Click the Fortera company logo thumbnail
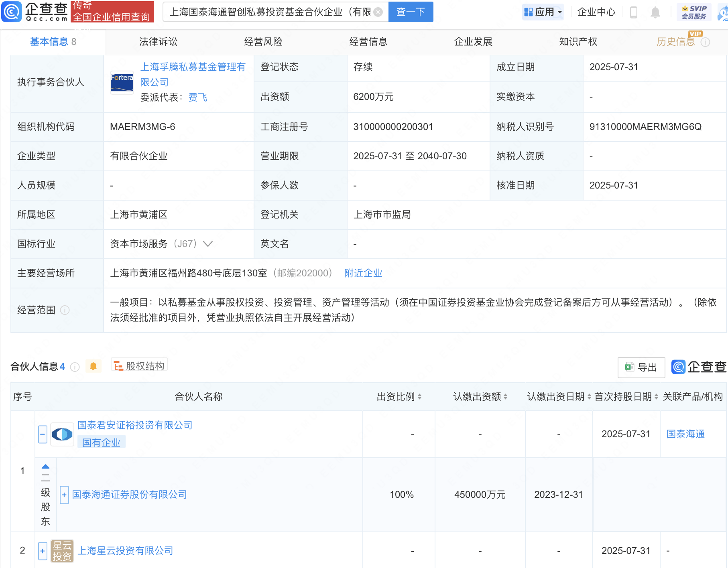The image size is (728, 568). click(x=122, y=82)
